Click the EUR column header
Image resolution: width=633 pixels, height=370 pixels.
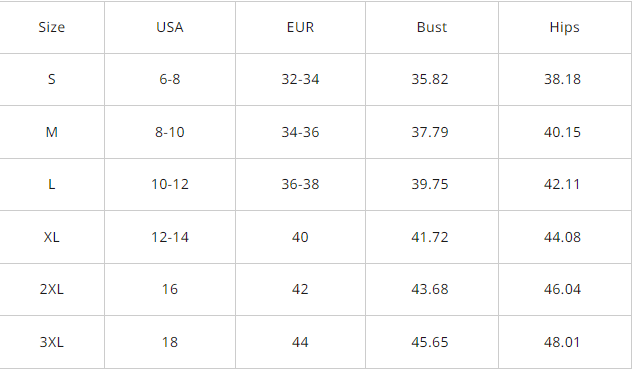(x=300, y=27)
